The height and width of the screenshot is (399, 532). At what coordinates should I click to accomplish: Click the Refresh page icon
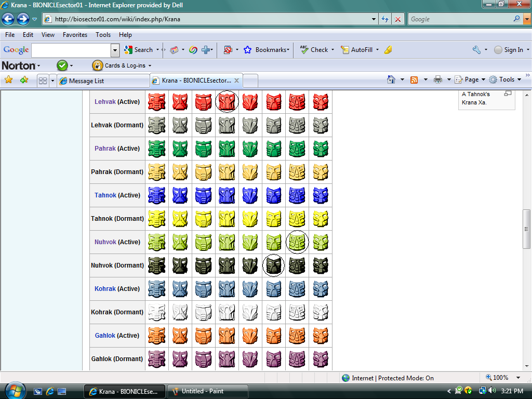click(x=385, y=19)
